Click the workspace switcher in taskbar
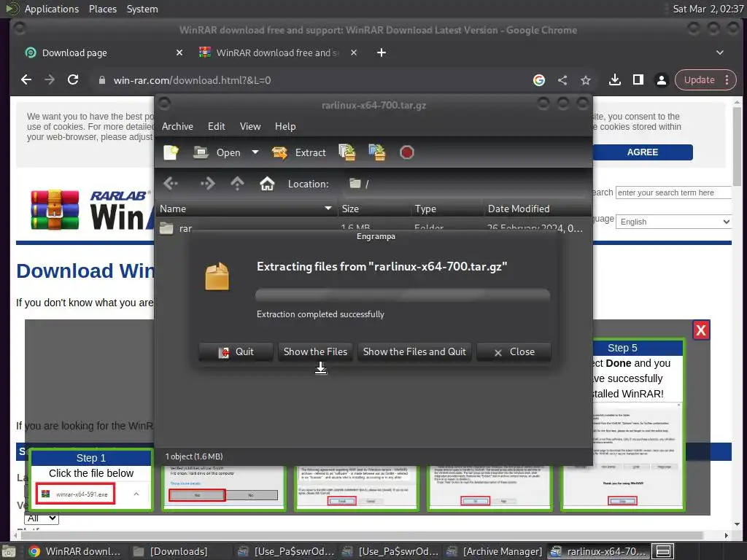Image resolution: width=747 pixels, height=560 pixels. coord(662,551)
